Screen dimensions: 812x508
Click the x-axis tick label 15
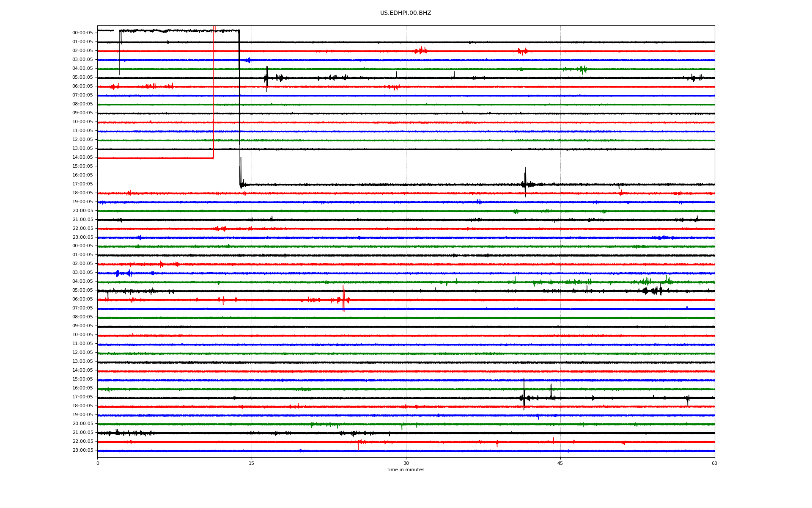(252, 463)
